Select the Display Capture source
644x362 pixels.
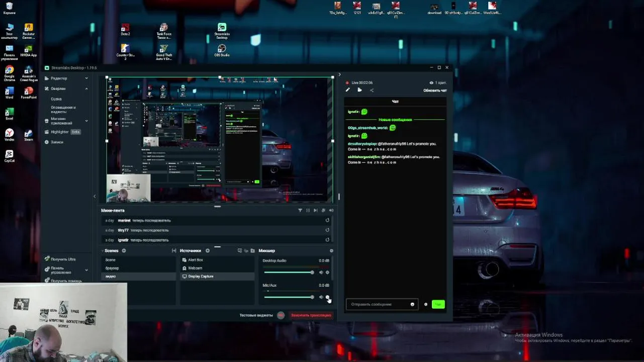(x=217, y=277)
